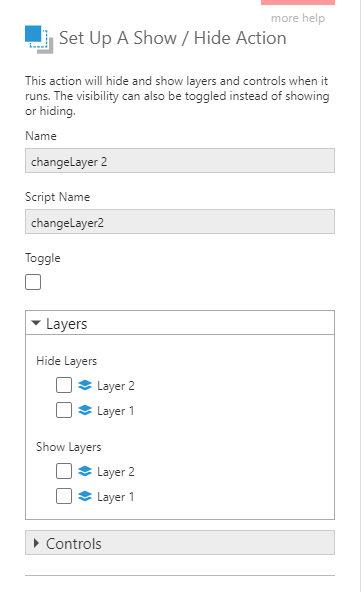Collapse the Layers section arrow
The image size is (361, 592).
[36, 323]
